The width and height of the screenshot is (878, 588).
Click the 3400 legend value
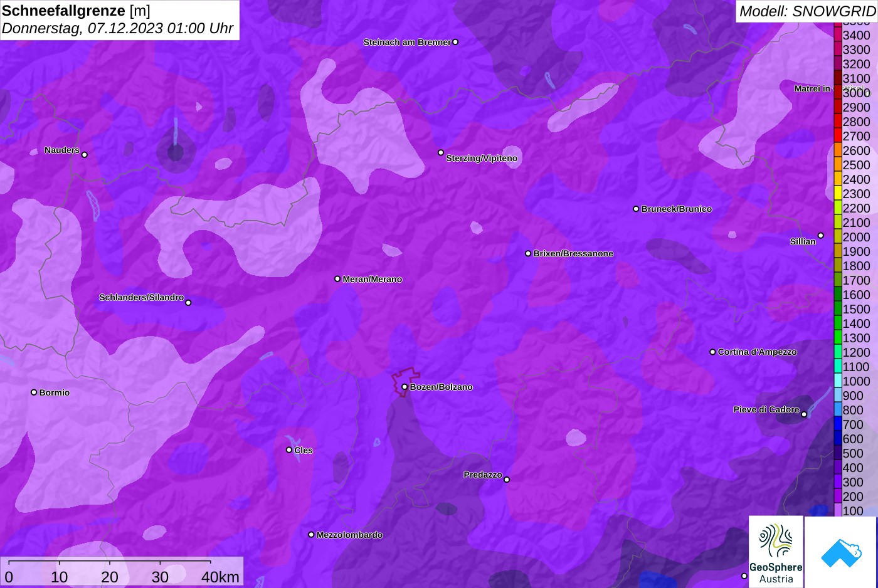[x=857, y=35]
